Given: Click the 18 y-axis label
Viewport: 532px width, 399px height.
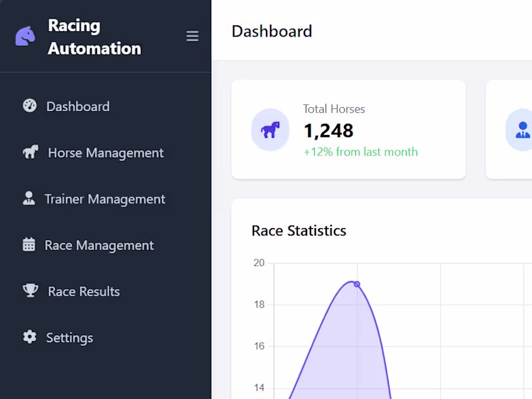Looking at the screenshot, I should (259, 305).
